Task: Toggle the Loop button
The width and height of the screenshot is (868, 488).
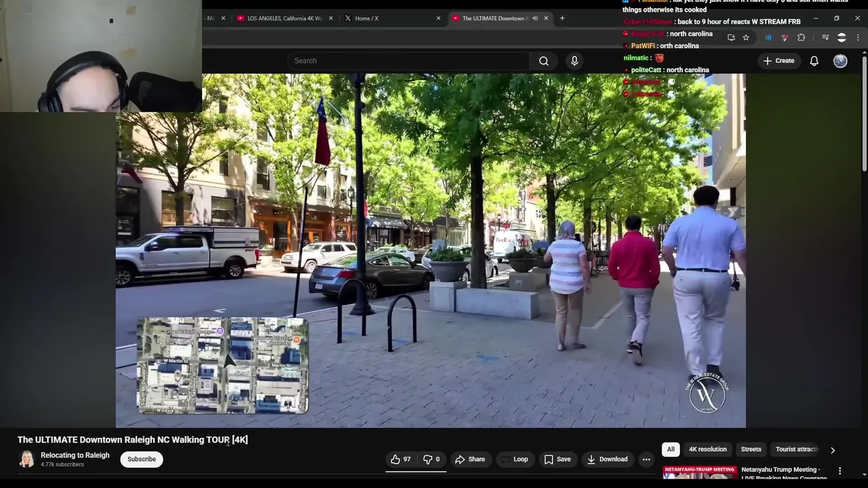Action: coord(514,460)
